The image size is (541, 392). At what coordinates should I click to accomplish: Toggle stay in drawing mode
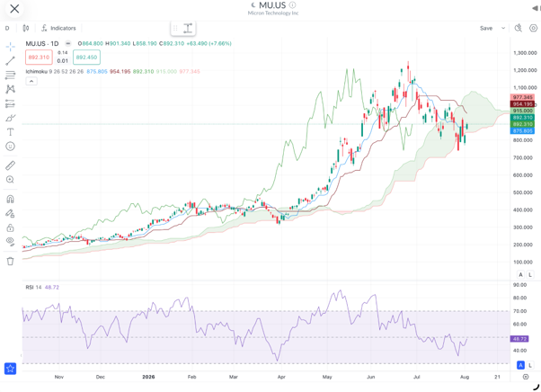pos(11,214)
